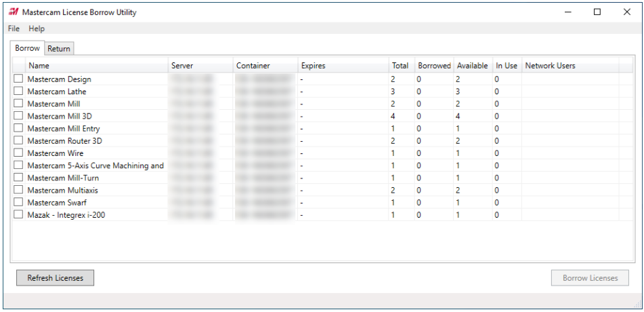Switch to the Return tab
644x312 pixels.
click(x=59, y=49)
